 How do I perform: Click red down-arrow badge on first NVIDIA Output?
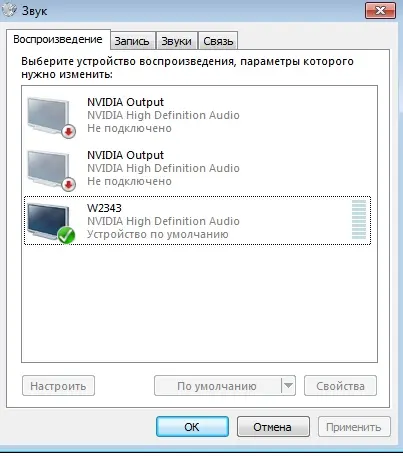point(69,132)
